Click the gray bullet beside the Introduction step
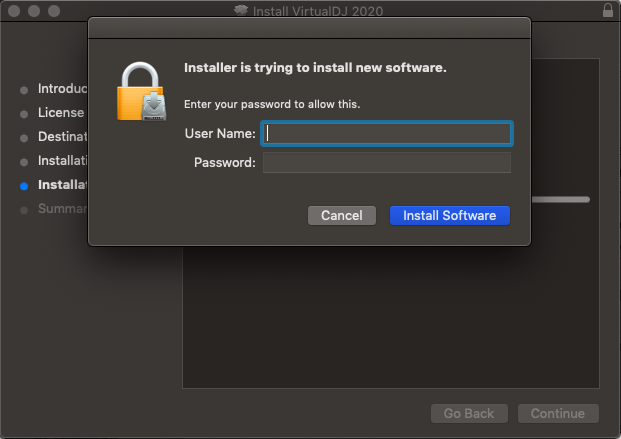Viewport: 621px width, 439px height. (x=24, y=89)
